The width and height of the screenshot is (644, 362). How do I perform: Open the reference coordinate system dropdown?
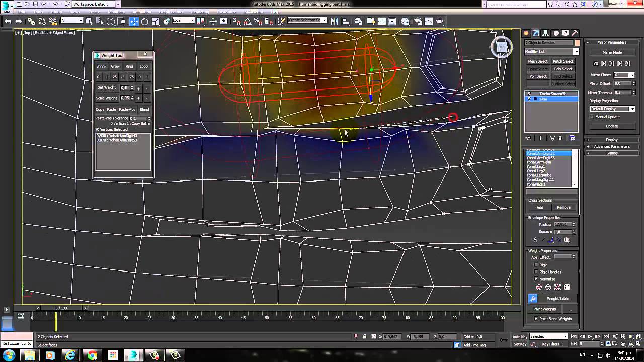183,21
